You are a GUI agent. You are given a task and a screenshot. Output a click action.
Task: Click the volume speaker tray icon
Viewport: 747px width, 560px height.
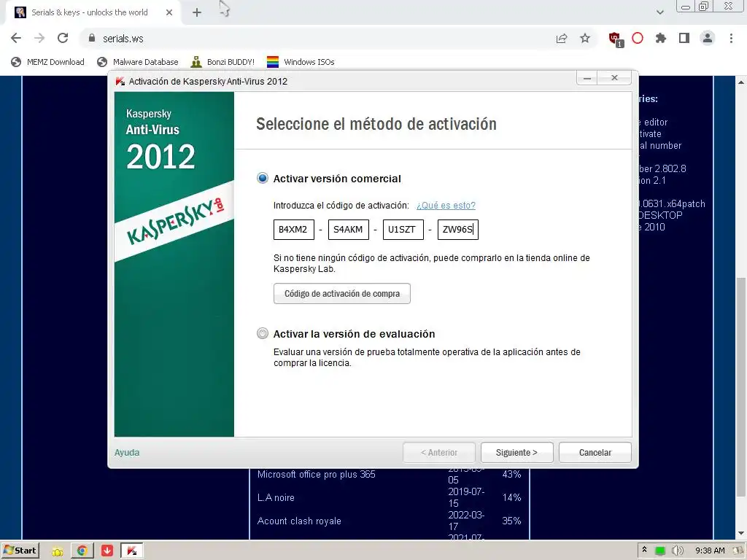pyautogui.click(x=677, y=551)
